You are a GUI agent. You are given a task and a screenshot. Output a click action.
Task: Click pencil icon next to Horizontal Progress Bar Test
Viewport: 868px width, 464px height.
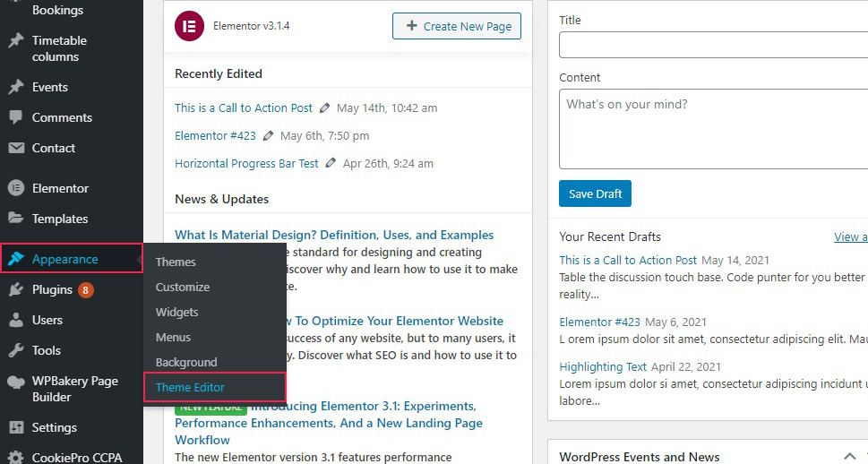click(331, 163)
